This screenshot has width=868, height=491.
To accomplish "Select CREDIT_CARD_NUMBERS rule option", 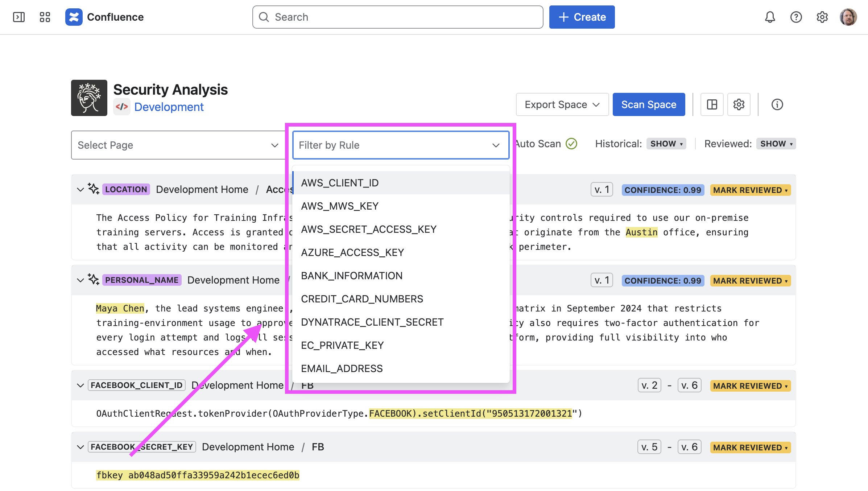I will pyautogui.click(x=401, y=299).
